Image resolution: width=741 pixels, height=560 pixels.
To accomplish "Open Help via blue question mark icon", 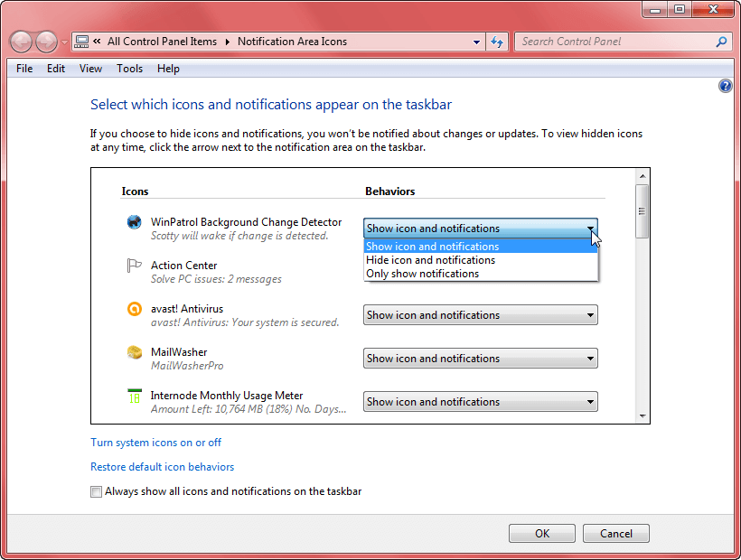I will pyautogui.click(x=725, y=86).
